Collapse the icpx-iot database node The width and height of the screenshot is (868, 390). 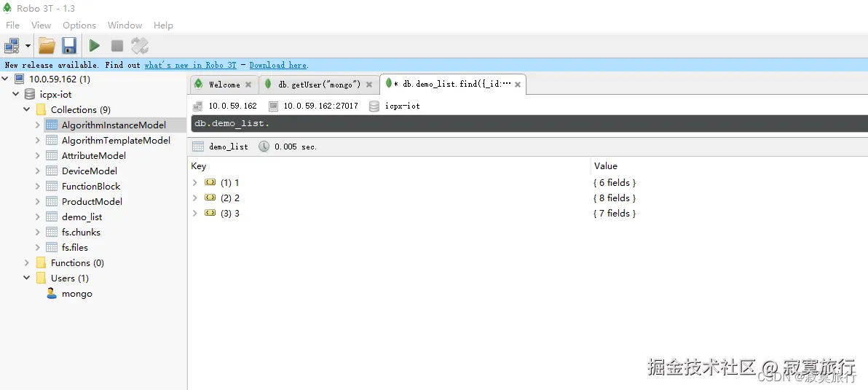click(x=16, y=95)
